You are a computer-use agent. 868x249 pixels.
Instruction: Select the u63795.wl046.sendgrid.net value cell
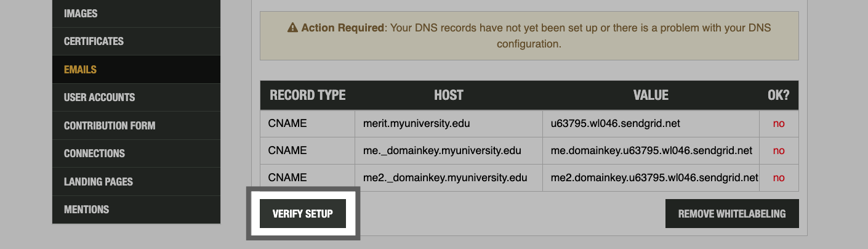point(615,123)
